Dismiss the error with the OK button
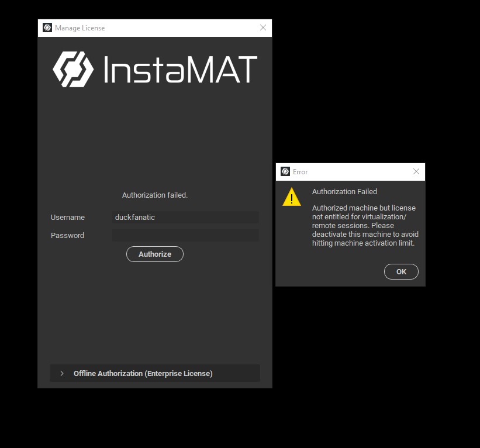 (x=401, y=272)
